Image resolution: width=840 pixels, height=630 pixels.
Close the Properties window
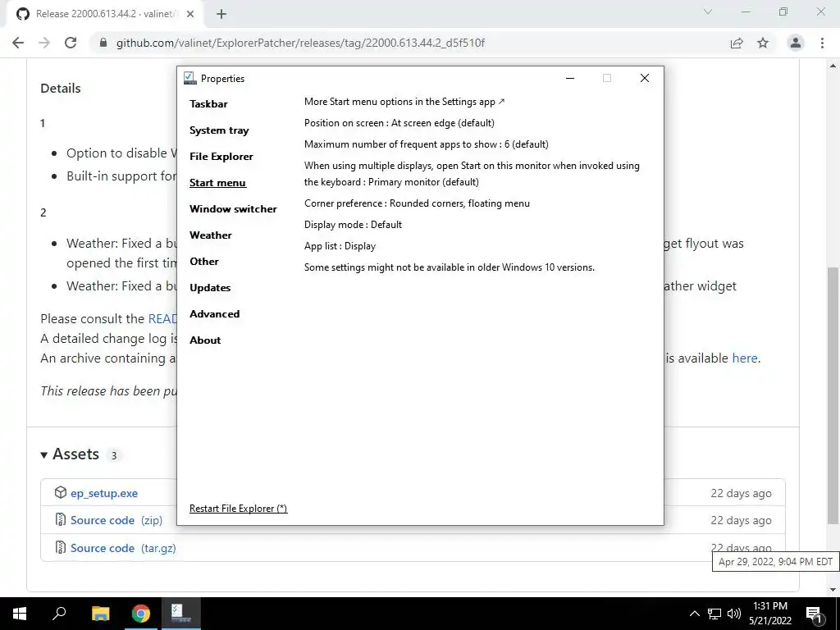[x=645, y=78]
